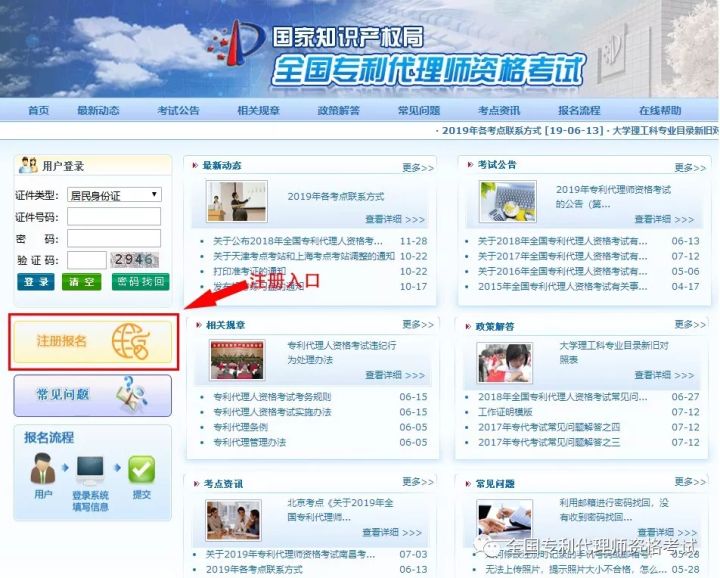Image resolution: width=720 pixels, height=578 pixels.
Task: Go to 考点资讯 navigation item
Action: (x=499, y=110)
